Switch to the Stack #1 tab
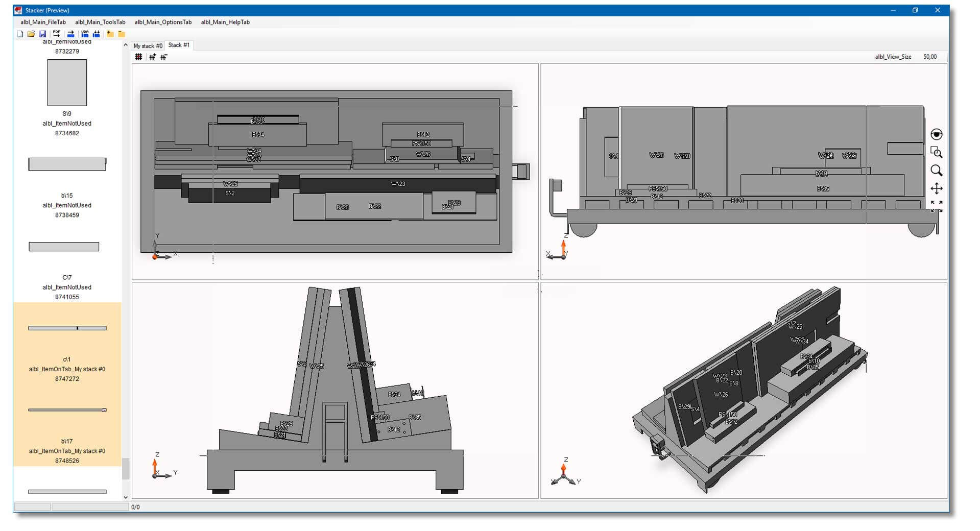The image size is (980, 531). point(179,45)
